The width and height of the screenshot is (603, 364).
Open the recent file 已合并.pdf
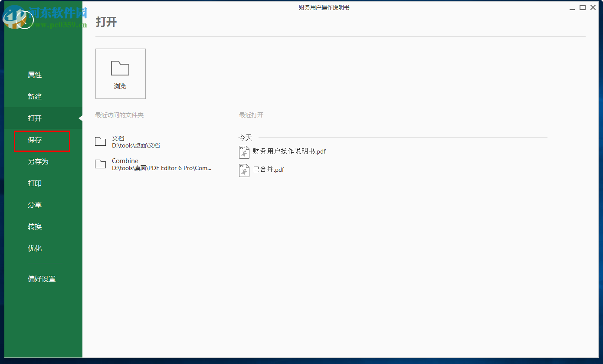click(269, 169)
